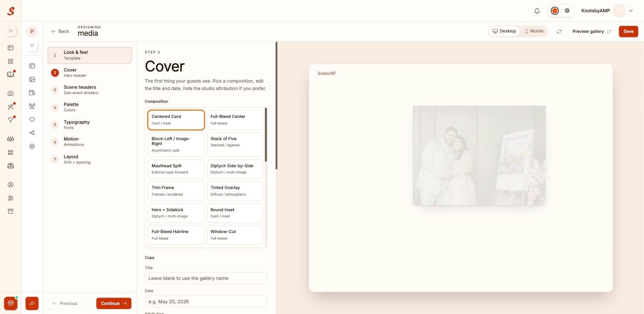Open the four-squares grid icon in outer sidebar
The width and height of the screenshot is (644, 314).
pos(11,61)
